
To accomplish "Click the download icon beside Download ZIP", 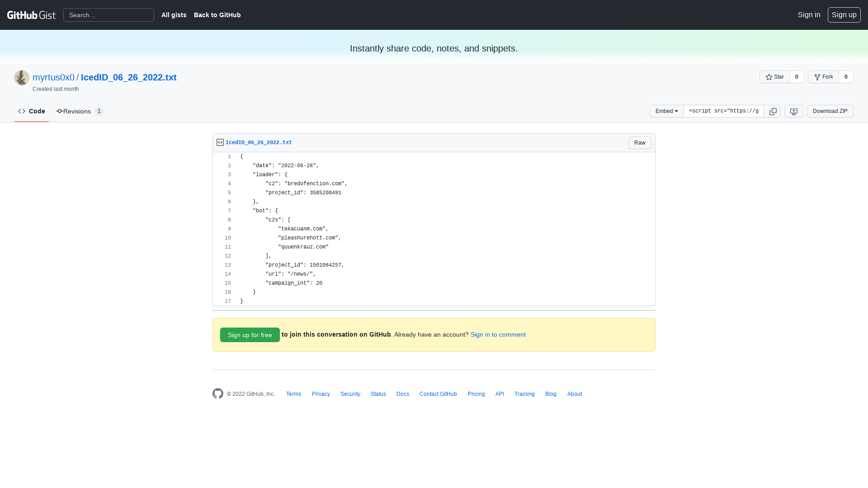I will (x=793, y=111).
